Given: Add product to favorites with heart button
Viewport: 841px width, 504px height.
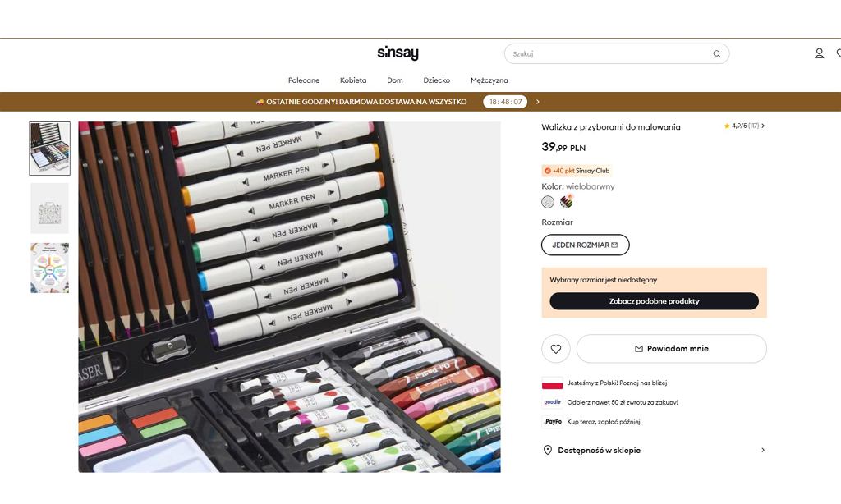Looking at the screenshot, I should [x=556, y=349].
